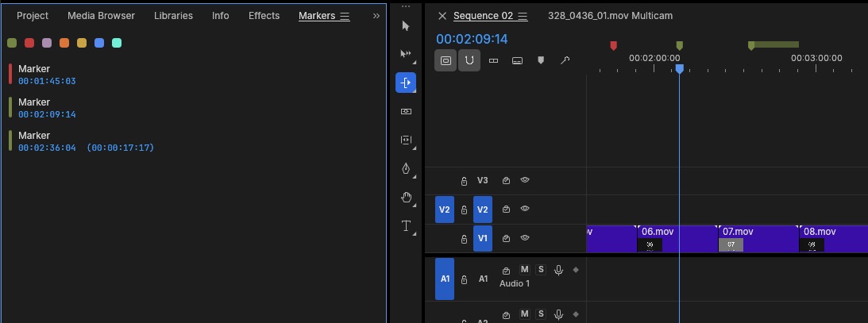
Task: Filter markers by red color swatch
Action: pos(29,43)
